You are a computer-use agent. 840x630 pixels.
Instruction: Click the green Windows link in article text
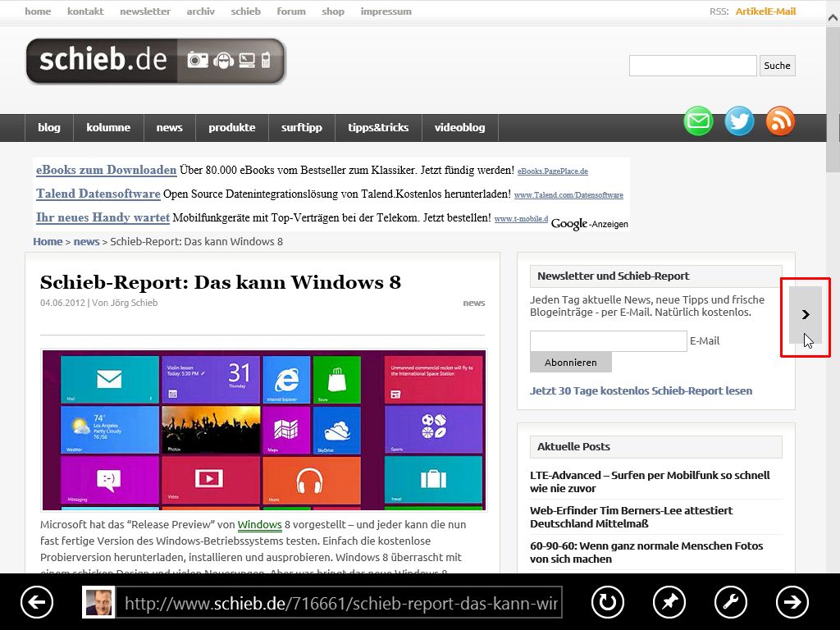tap(260, 525)
